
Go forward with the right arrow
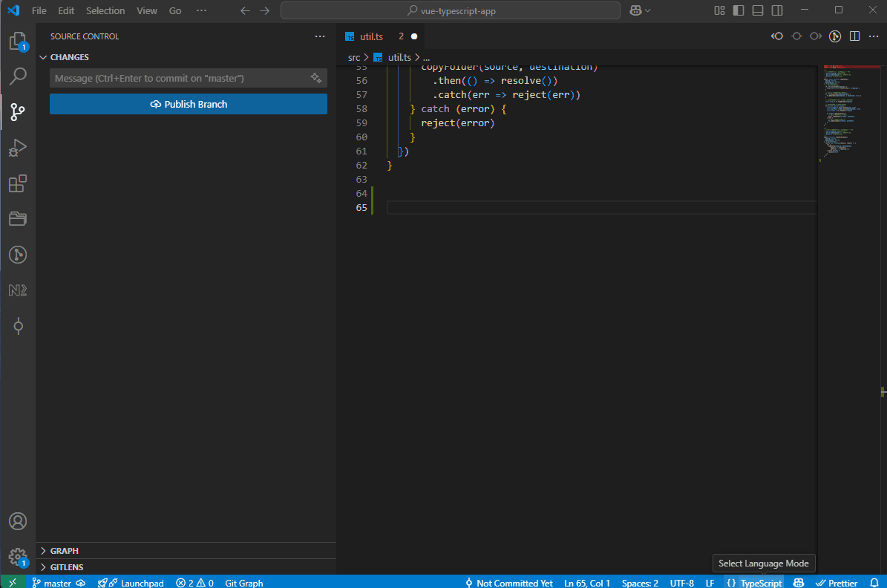coord(265,10)
